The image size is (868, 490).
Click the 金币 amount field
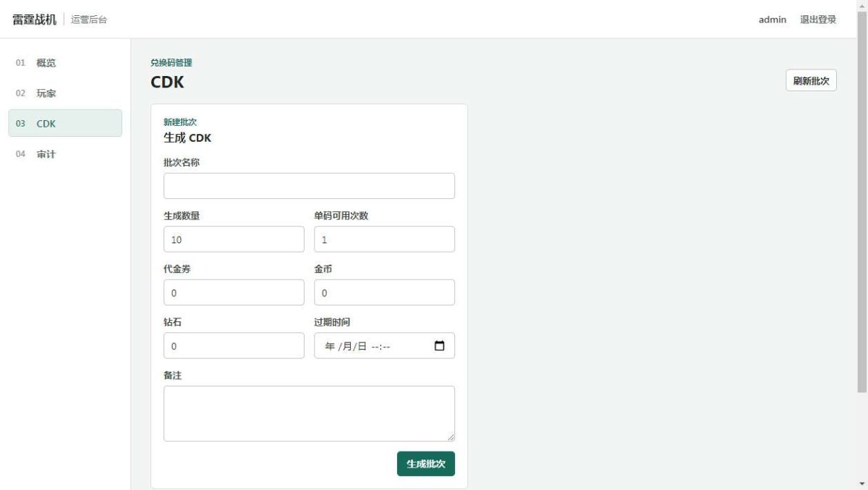click(384, 292)
